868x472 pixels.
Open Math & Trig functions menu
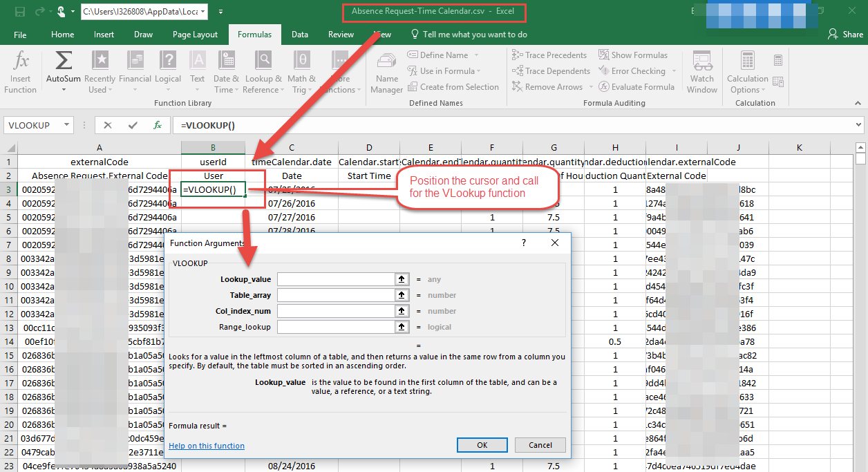301,73
